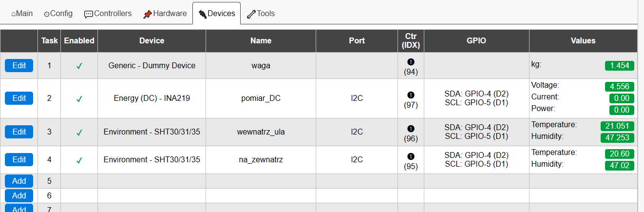Open the Controllers tab
The image size is (644, 212).
click(x=108, y=14)
